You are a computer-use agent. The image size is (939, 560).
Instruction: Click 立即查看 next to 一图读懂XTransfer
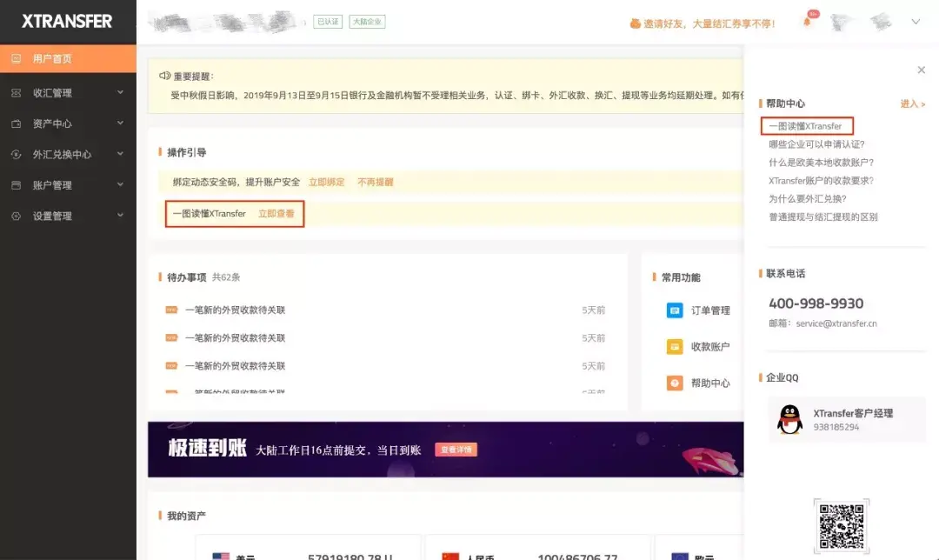(x=277, y=215)
